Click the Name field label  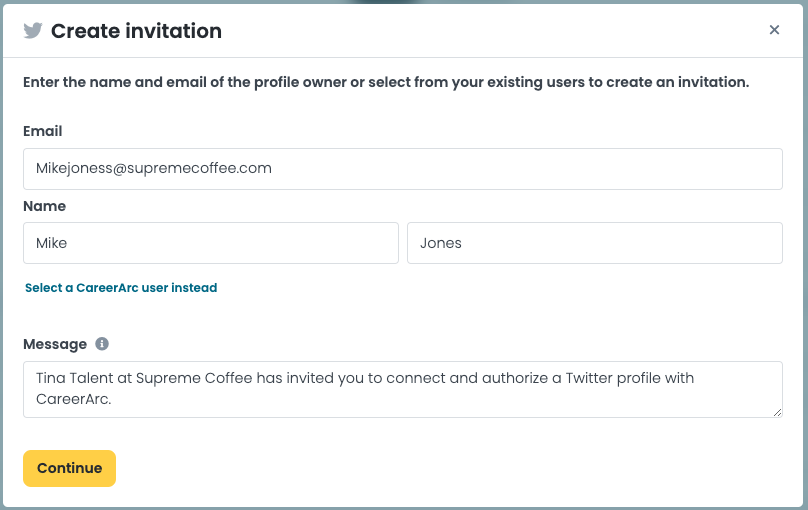[x=44, y=206]
